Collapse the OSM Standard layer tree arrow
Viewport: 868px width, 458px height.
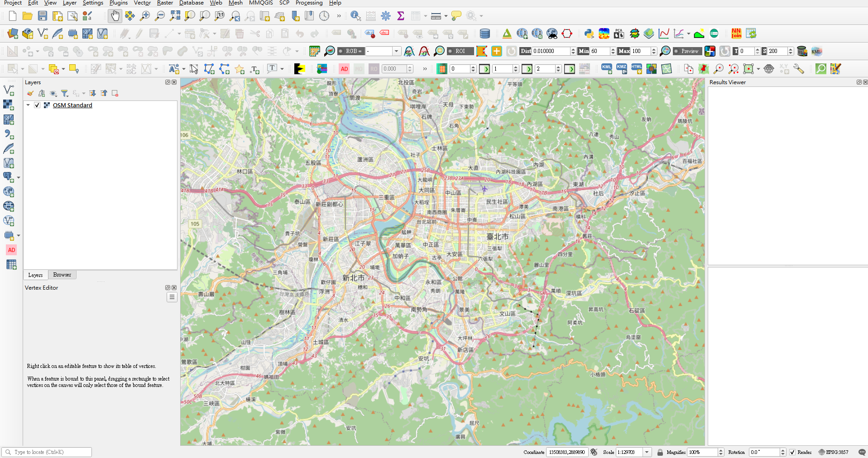pyautogui.click(x=28, y=105)
